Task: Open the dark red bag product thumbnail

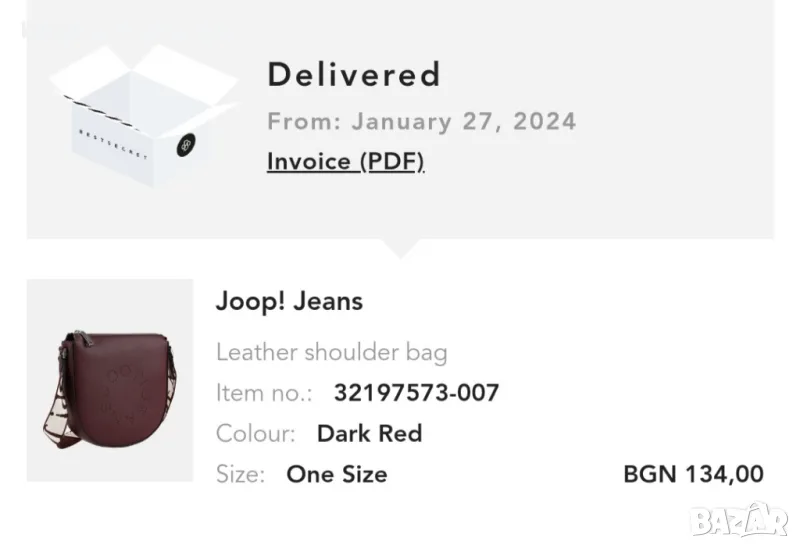Action: pos(109,380)
